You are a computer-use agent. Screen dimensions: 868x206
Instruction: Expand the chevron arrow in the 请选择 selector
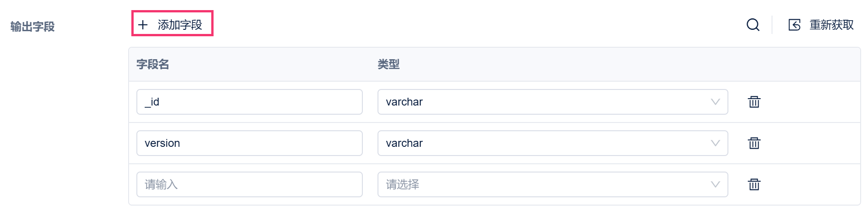click(x=715, y=184)
